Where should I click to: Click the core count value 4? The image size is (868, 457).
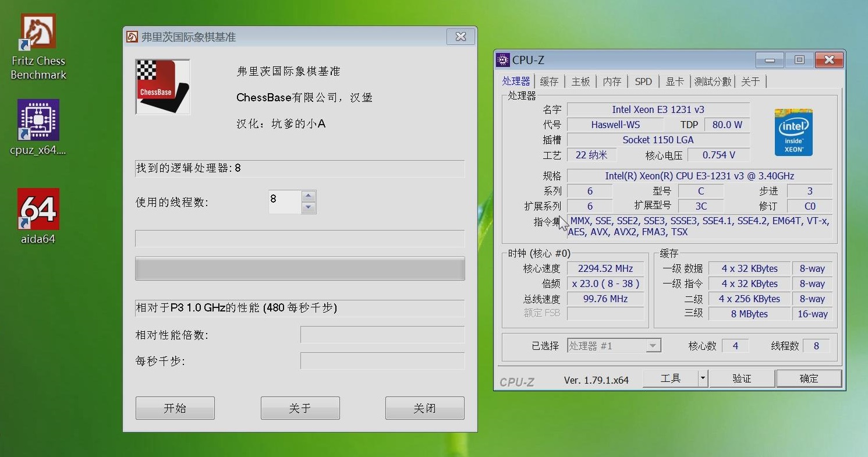tap(735, 346)
